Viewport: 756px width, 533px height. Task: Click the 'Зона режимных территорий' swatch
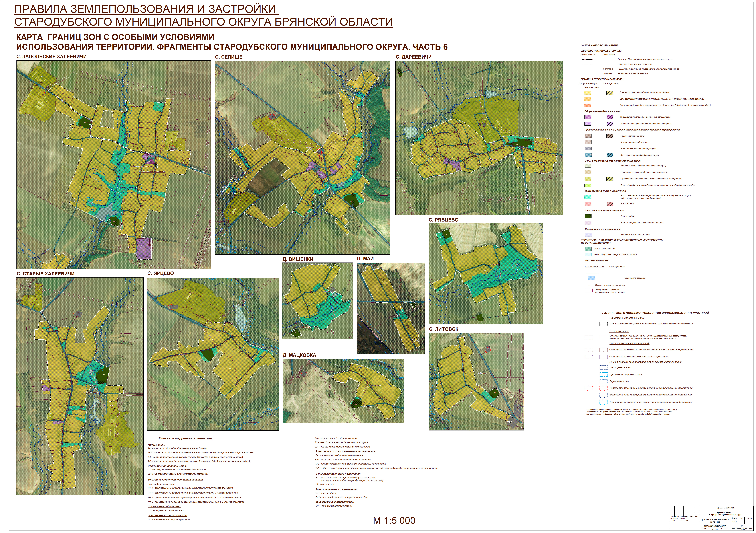[x=588, y=235]
